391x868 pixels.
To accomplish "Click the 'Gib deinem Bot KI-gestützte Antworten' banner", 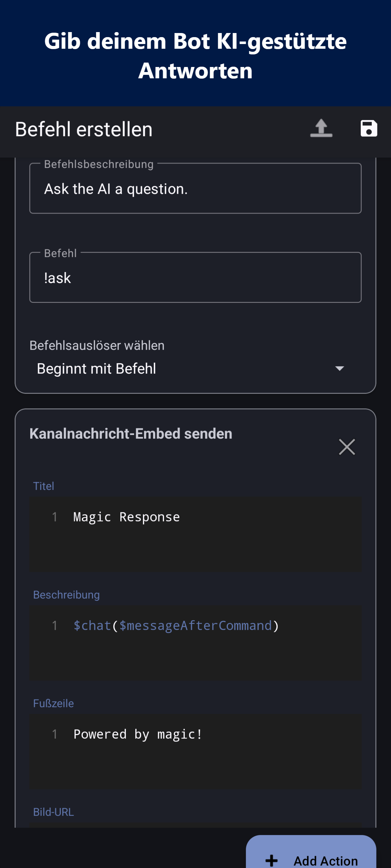I will [195, 56].
